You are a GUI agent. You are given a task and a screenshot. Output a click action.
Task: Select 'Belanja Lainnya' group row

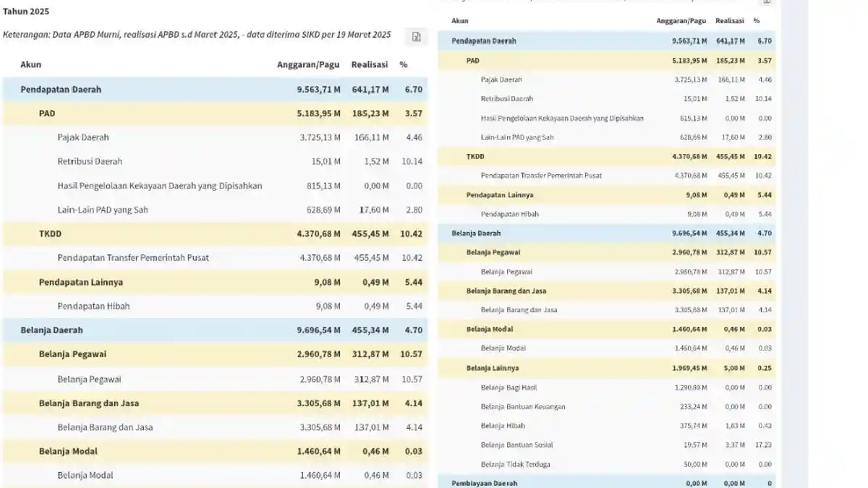pyautogui.click(x=607, y=368)
